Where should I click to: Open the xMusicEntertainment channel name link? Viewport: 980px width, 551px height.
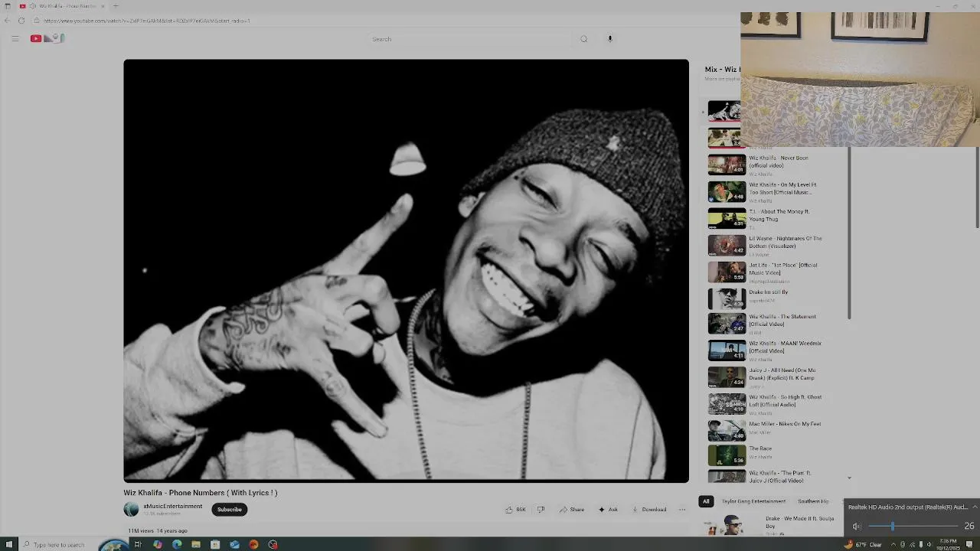tap(173, 506)
